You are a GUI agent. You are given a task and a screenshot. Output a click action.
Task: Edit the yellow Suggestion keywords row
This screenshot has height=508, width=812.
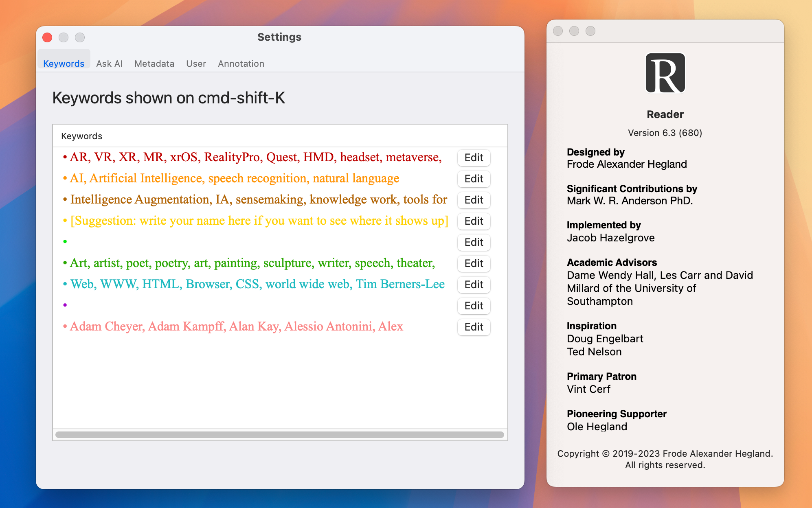tap(474, 221)
